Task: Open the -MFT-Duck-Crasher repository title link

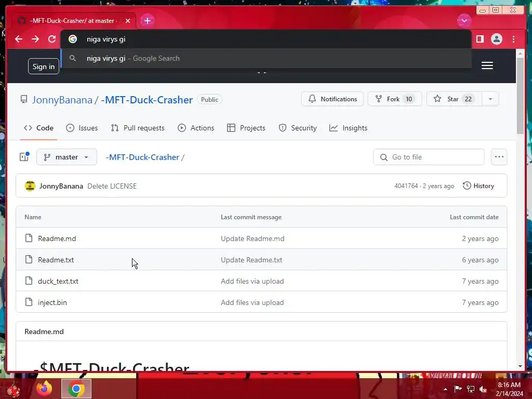Action: point(147,100)
